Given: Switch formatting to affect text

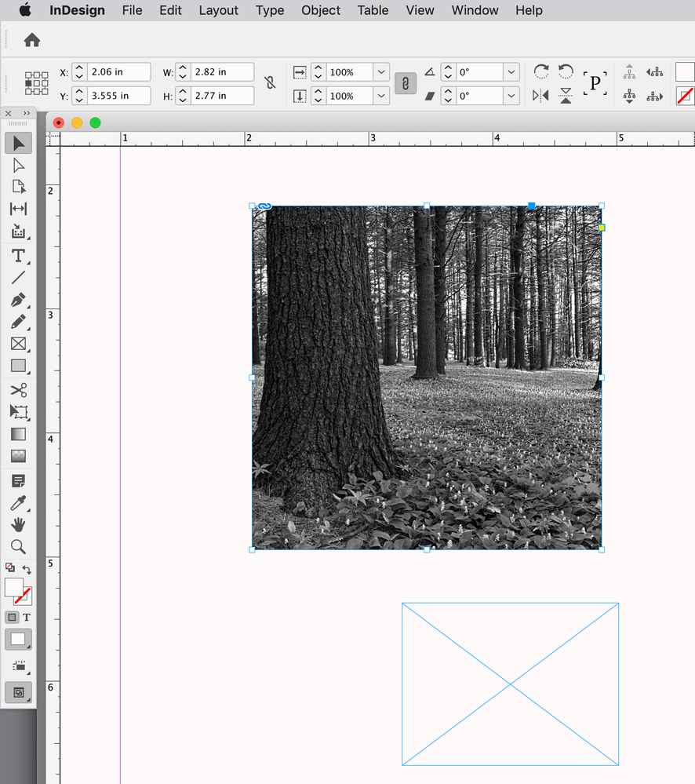Looking at the screenshot, I should click(27, 618).
